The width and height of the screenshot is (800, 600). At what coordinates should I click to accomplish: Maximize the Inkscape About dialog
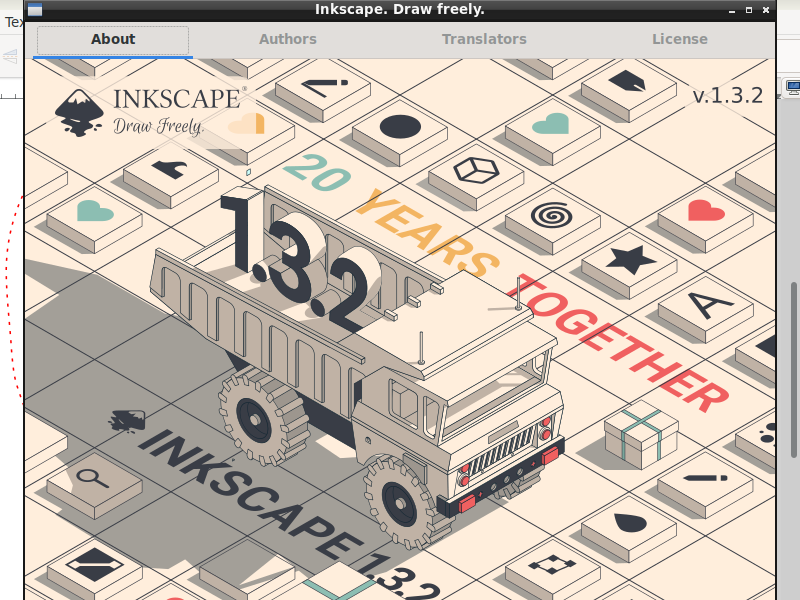coord(749,10)
